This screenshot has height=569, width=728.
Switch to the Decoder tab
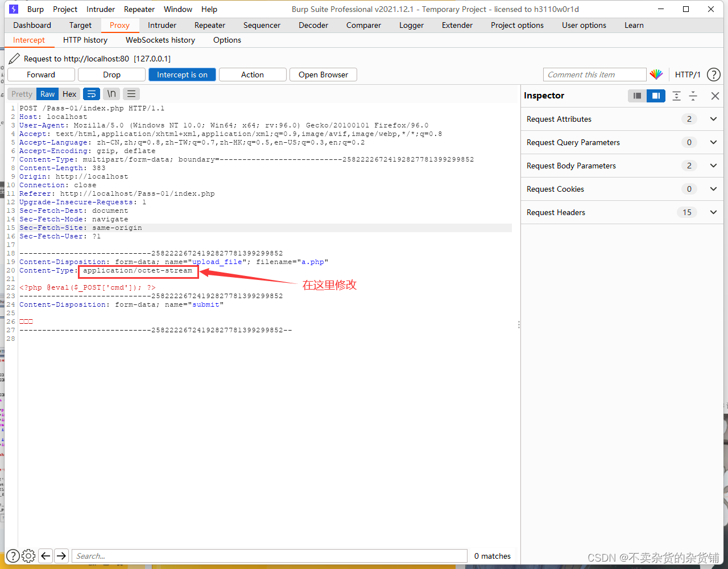(313, 25)
